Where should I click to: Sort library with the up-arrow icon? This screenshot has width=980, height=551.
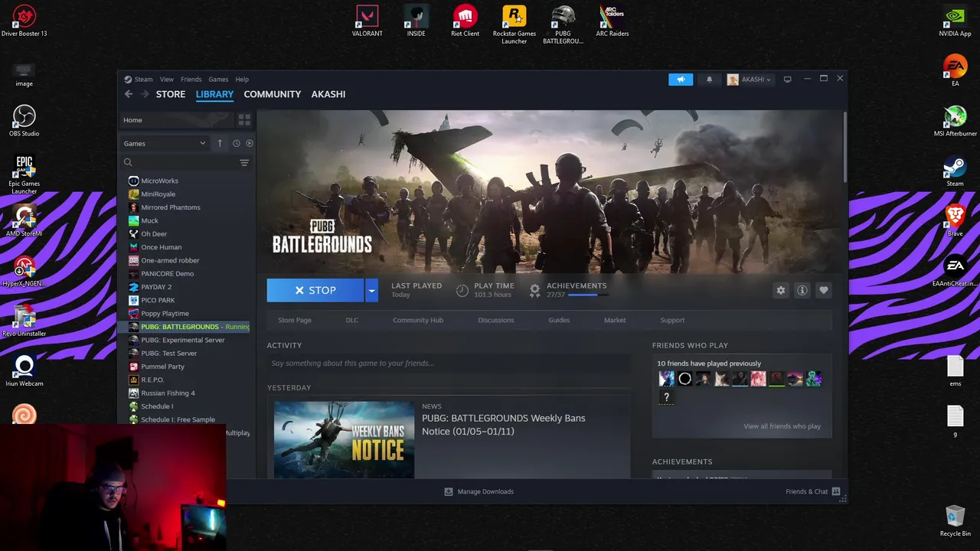(x=220, y=143)
